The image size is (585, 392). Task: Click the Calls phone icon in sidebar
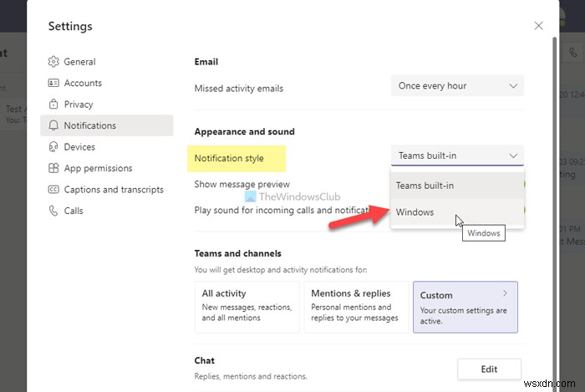pos(53,211)
